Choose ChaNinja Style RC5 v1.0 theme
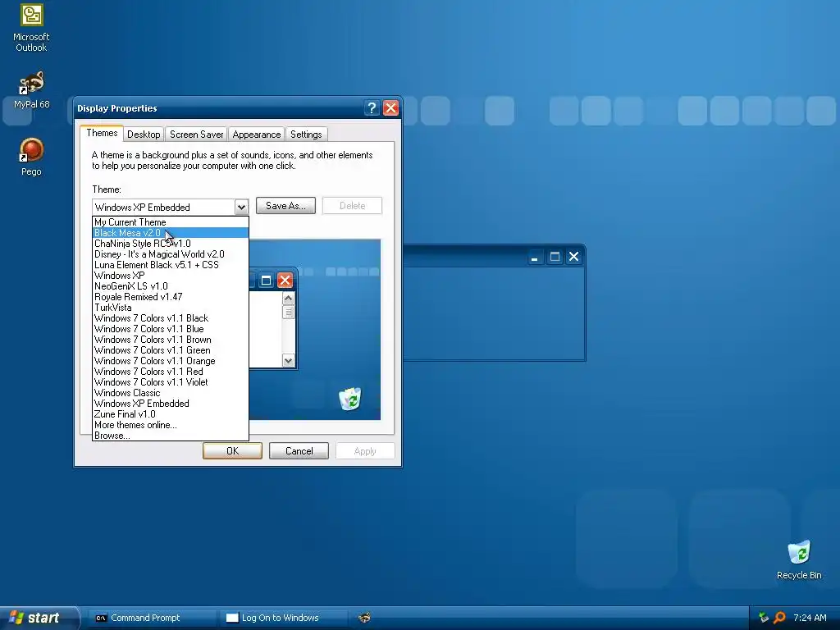The image size is (840, 630). [x=171, y=243]
